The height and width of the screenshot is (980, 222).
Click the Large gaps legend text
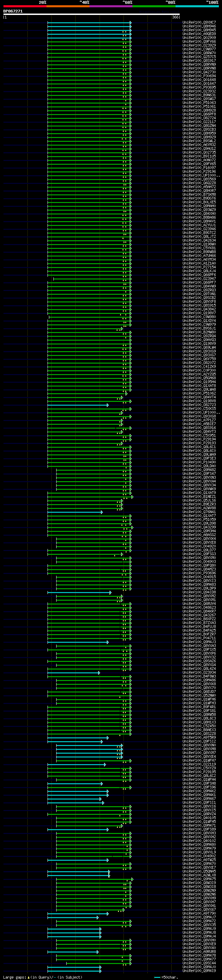(42, 977)
